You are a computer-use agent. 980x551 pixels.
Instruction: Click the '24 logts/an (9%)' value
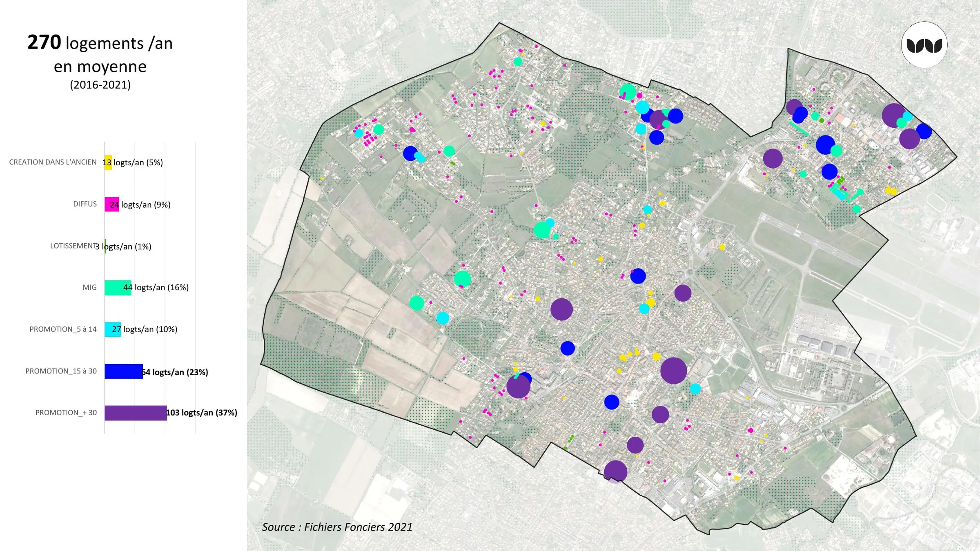click(140, 204)
